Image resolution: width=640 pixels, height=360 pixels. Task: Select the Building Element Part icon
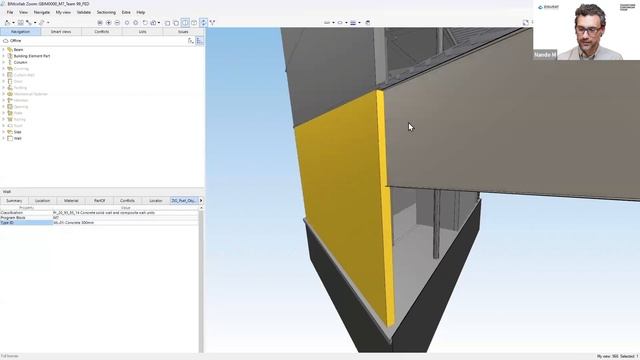click(x=10, y=56)
